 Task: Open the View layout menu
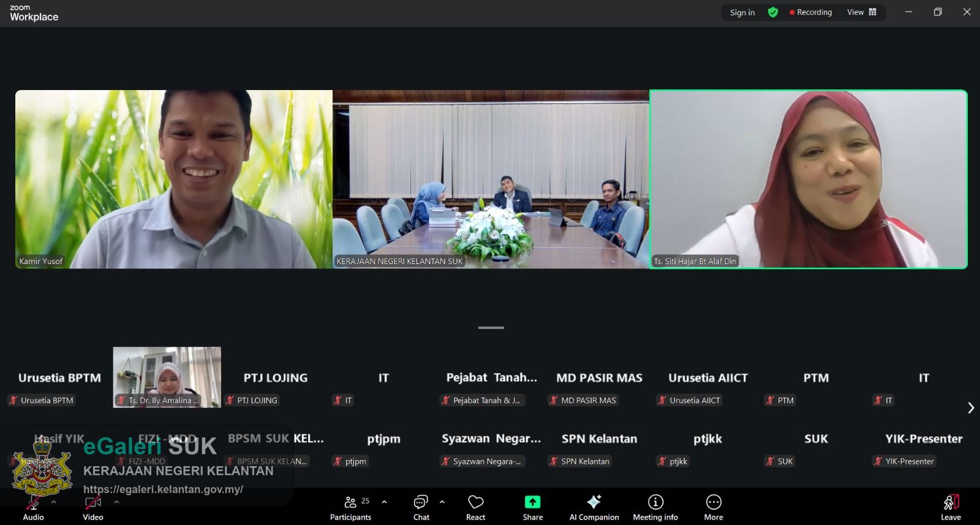862,12
